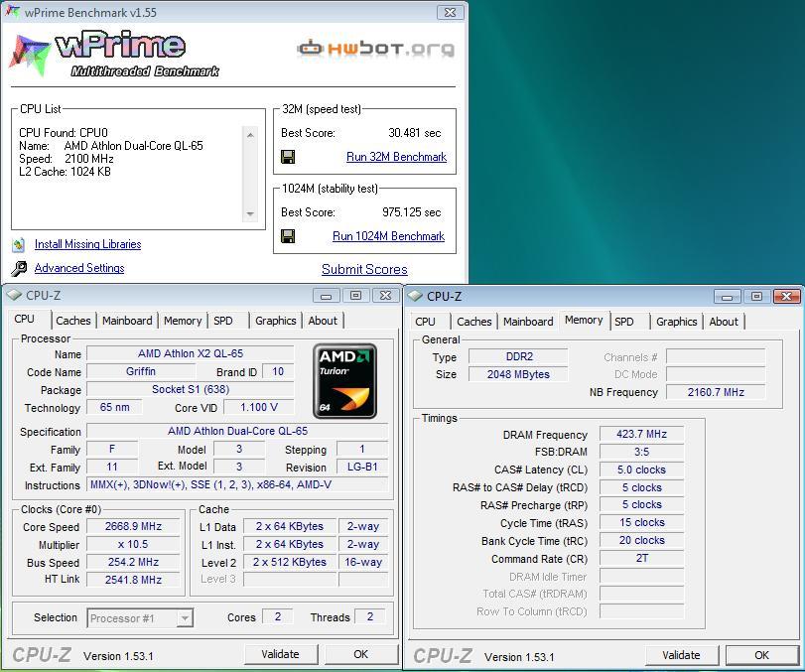Close the right CPU-Z window
805x672 pixels.
tap(786, 296)
